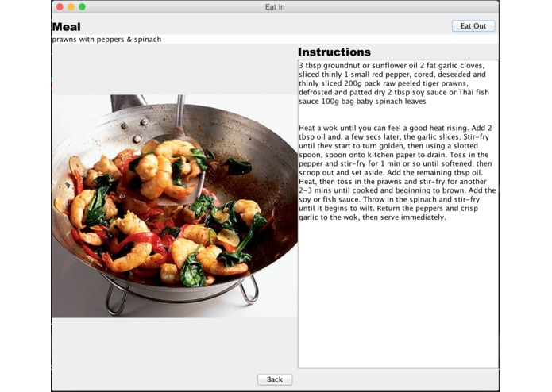The image size is (552, 392).
Task: Click the red close window button
Action: point(60,6)
